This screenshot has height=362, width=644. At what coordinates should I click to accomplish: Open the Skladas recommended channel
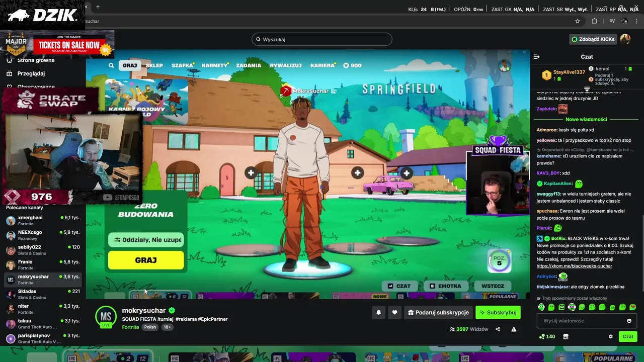click(x=43, y=294)
